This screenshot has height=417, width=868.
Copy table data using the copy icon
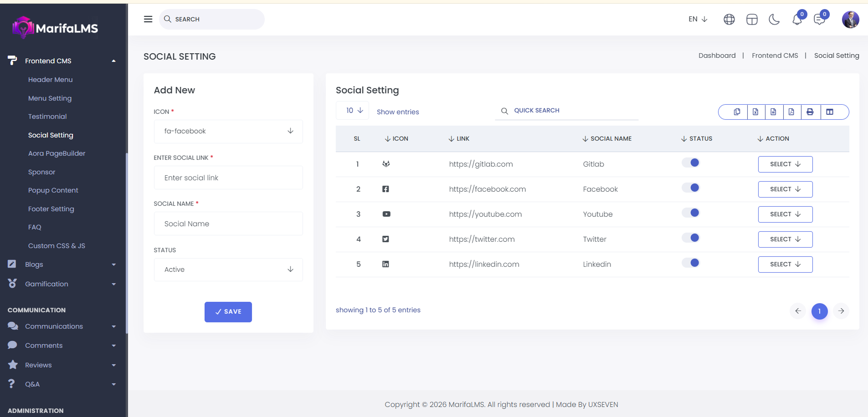[x=737, y=112]
